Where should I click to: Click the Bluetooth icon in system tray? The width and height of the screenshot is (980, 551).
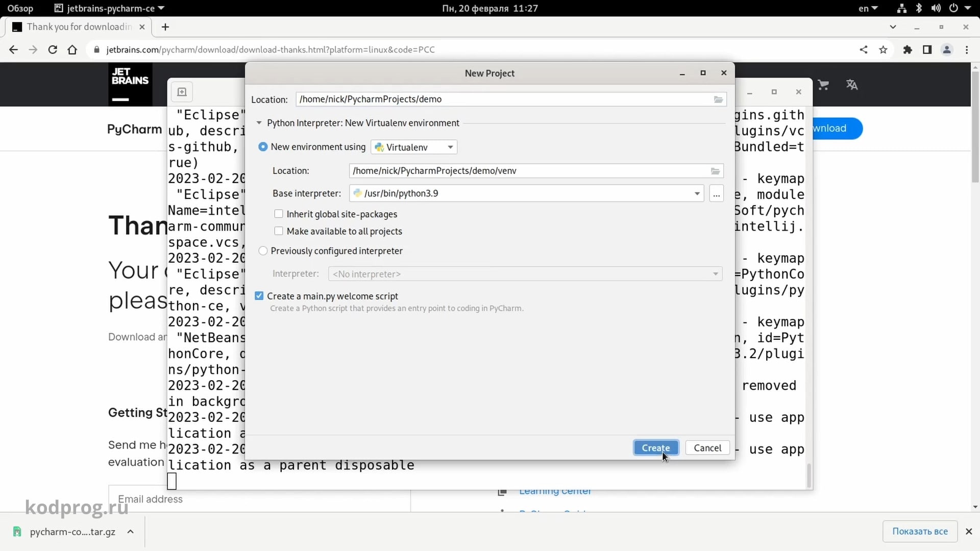click(x=919, y=8)
